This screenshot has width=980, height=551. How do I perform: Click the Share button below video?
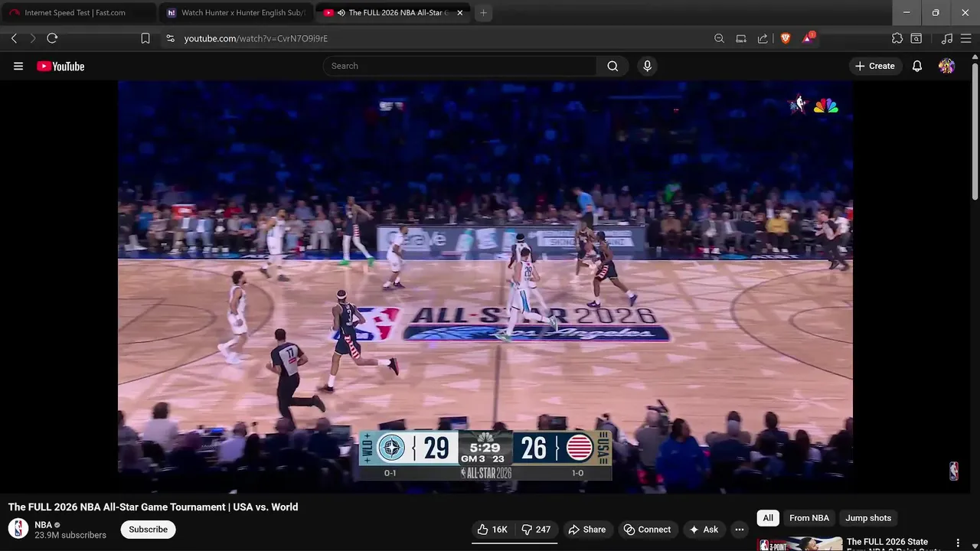point(586,530)
